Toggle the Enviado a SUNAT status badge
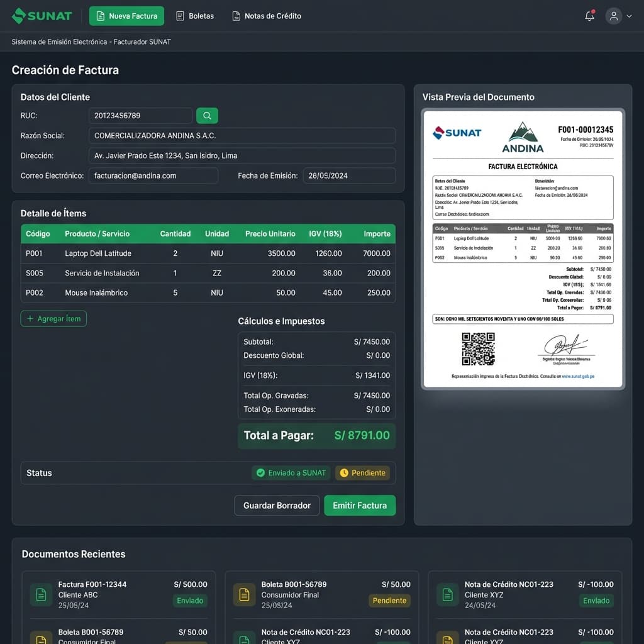Screen dimensions: 644x644 tap(291, 472)
